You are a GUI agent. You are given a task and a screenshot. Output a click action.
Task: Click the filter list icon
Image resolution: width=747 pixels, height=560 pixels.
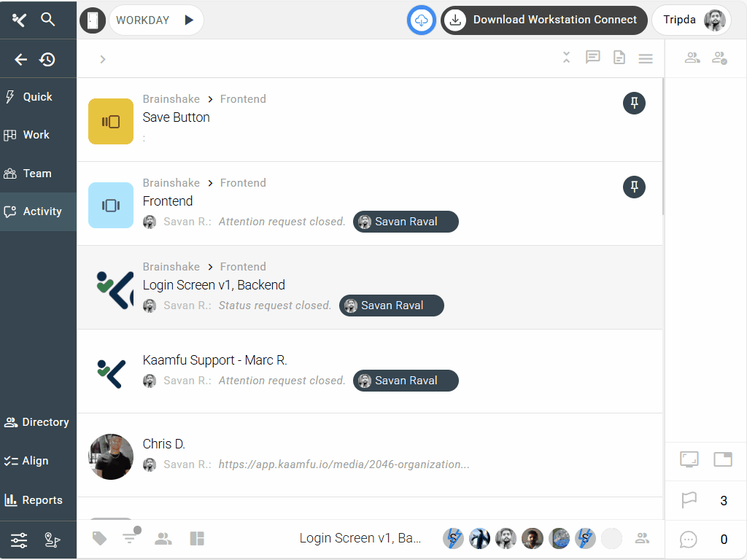click(130, 539)
